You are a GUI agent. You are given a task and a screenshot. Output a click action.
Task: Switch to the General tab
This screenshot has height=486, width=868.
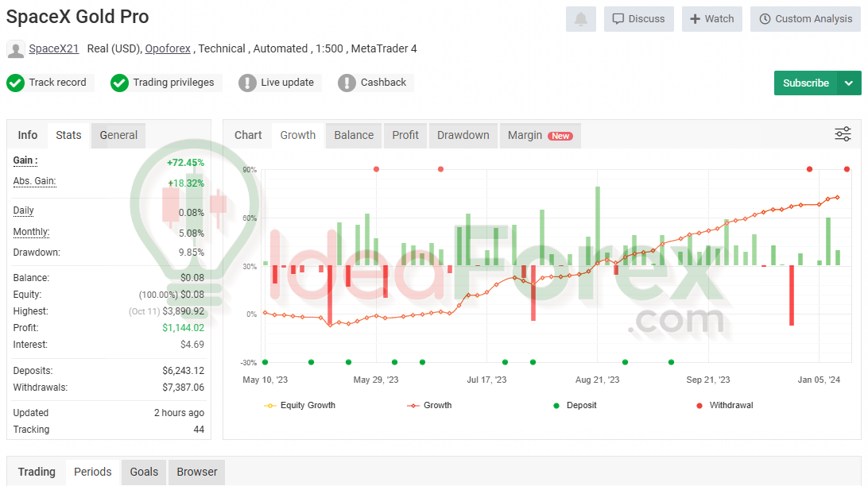118,136
